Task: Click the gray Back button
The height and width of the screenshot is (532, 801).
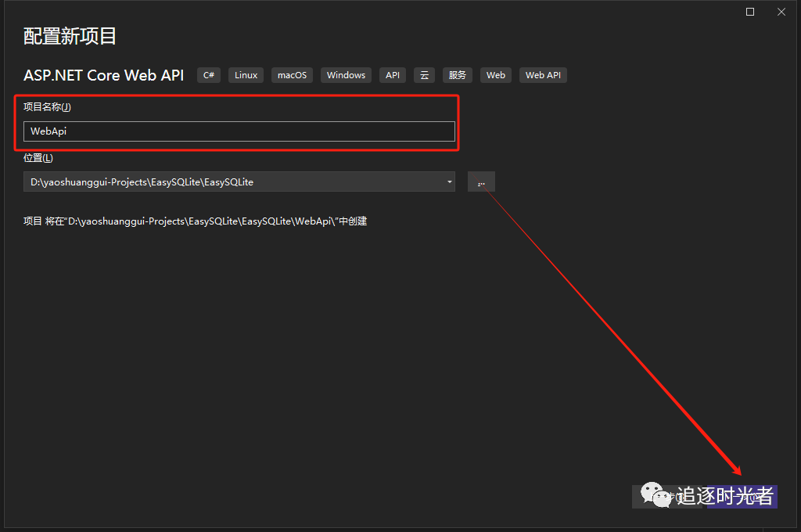Action: tap(666, 496)
